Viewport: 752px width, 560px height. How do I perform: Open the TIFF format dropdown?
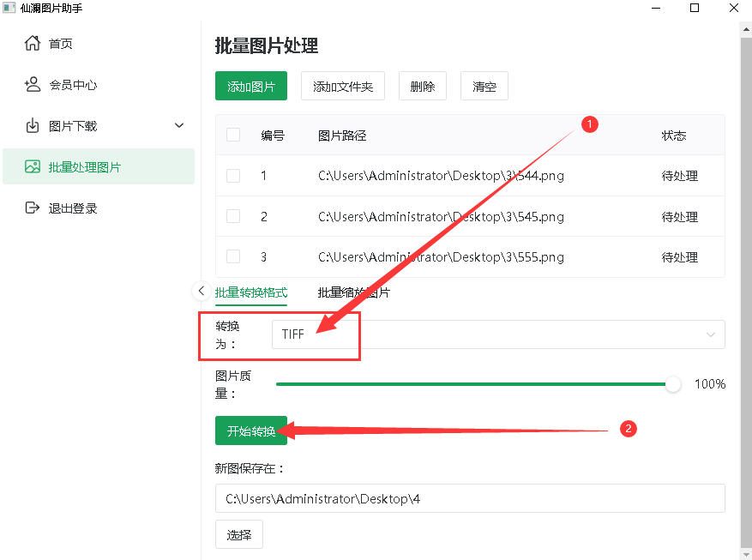tap(498, 334)
